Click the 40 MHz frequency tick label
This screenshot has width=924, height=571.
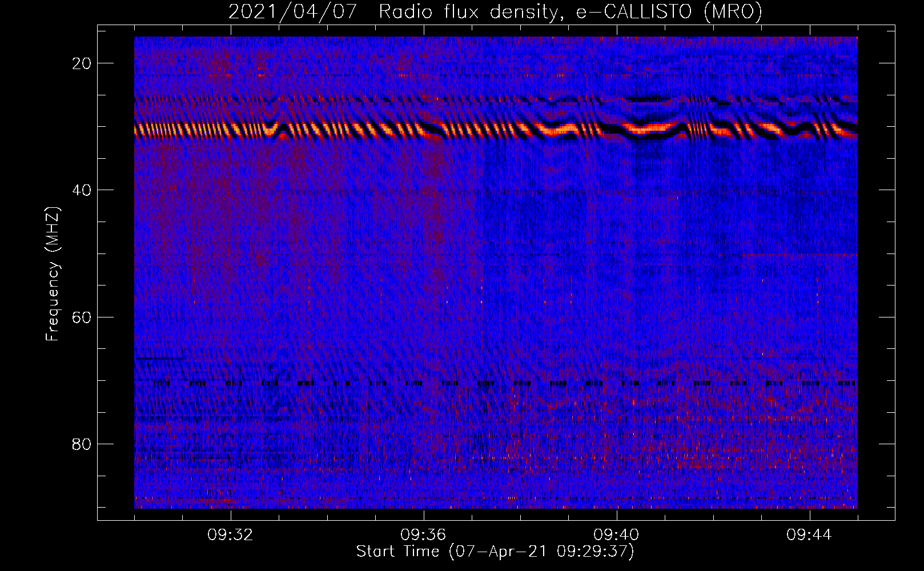pyautogui.click(x=82, y=190)
